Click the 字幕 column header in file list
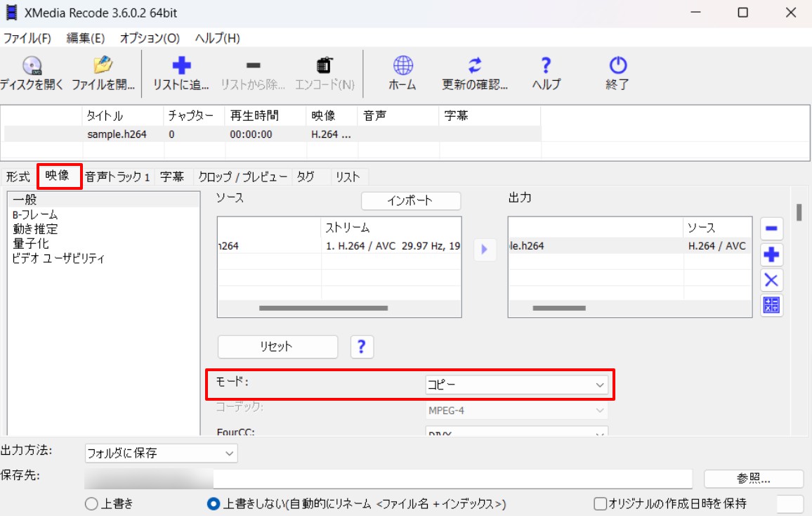The width and height of the screenshot is (812, 516). (x=490, y=116)
